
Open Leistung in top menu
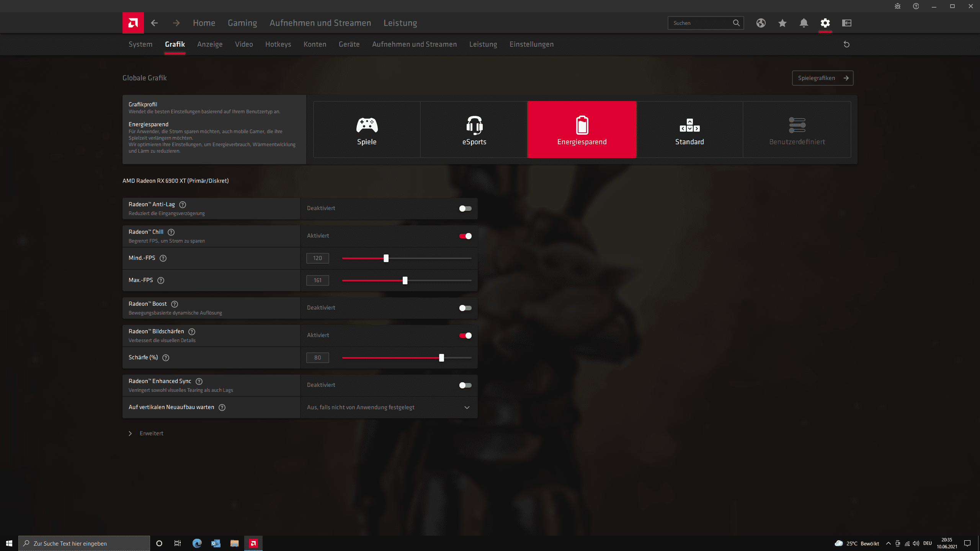[x=400, y=23]
